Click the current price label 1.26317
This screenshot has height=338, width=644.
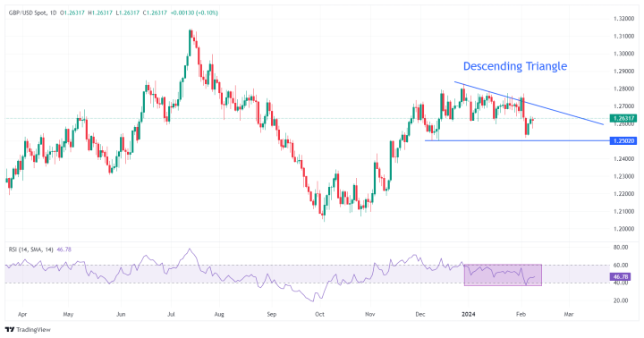(x=624, y=118)
